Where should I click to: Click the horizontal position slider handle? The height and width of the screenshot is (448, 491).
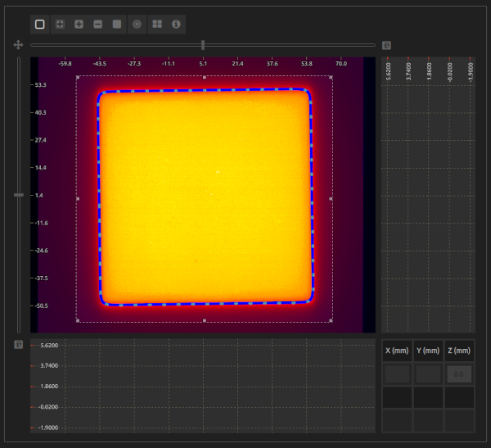[x=203, y=45]
